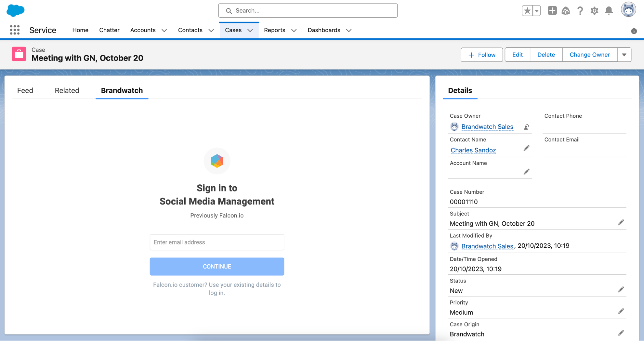Click the Case Origin value Brandwatch

[x=467, y=334]
